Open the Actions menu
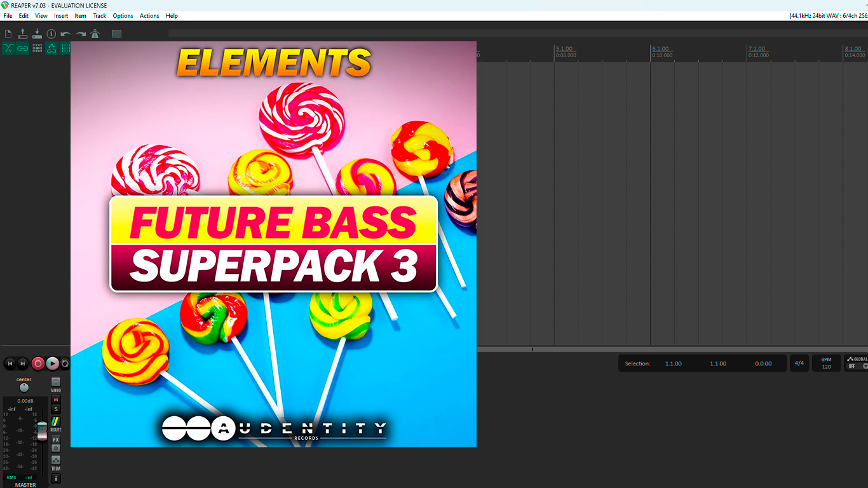Viewport: 868px width, 488px height. (149, 16)
